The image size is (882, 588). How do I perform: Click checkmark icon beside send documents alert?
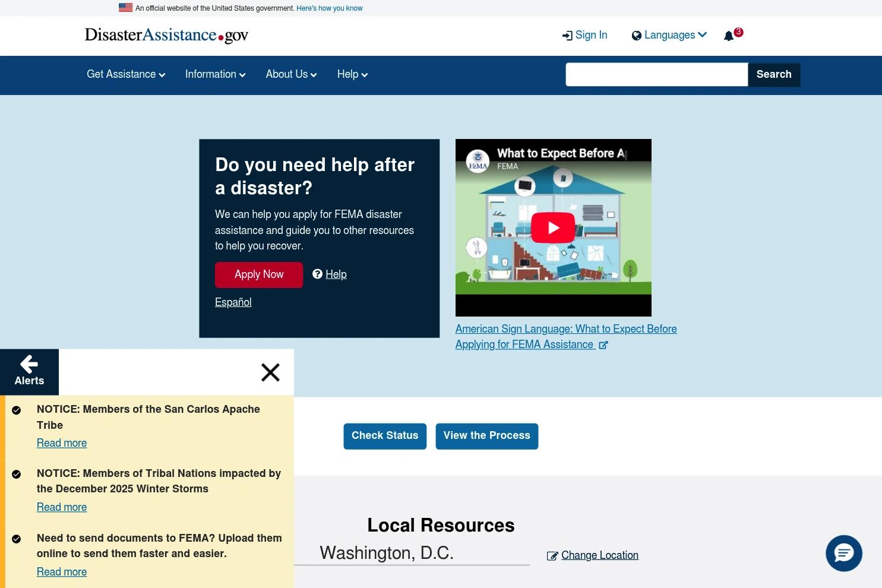[17, 539]
